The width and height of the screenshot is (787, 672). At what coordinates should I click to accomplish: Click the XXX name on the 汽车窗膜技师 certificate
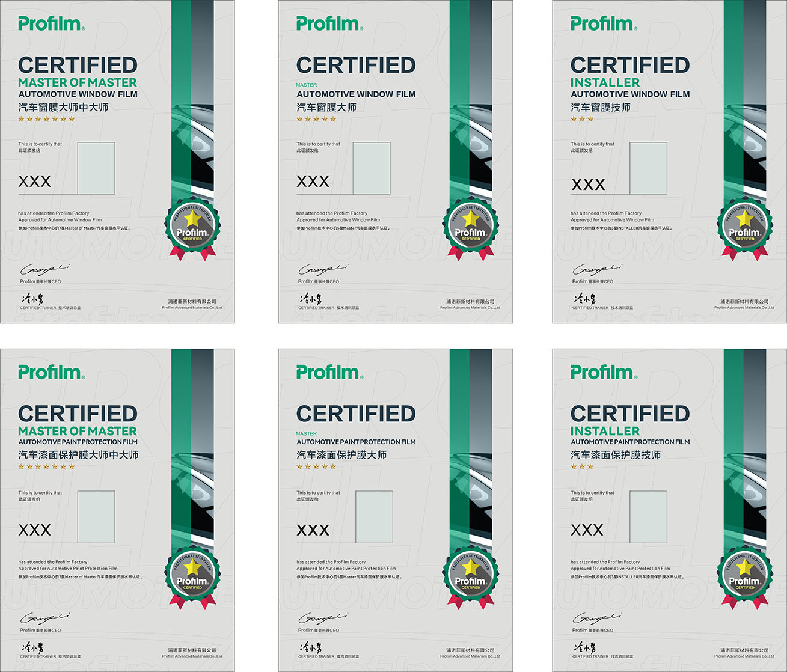click(x=588, y=184)
